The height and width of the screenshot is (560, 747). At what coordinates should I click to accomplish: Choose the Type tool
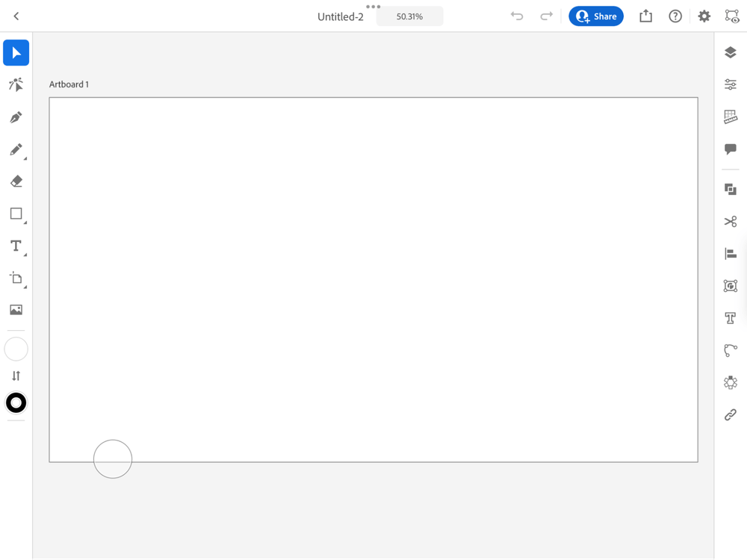click(x=16, y=246)
